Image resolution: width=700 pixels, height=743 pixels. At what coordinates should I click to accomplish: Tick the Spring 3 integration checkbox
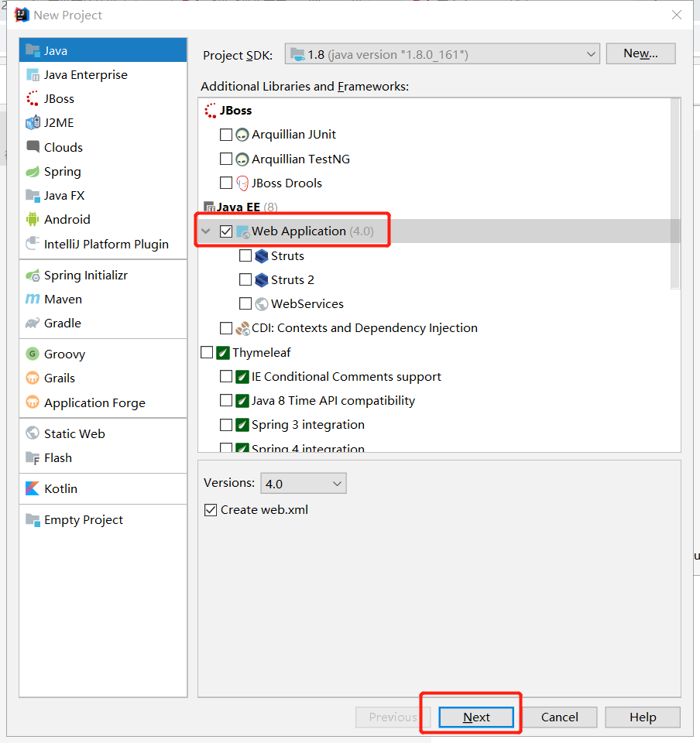pos(226,425)
